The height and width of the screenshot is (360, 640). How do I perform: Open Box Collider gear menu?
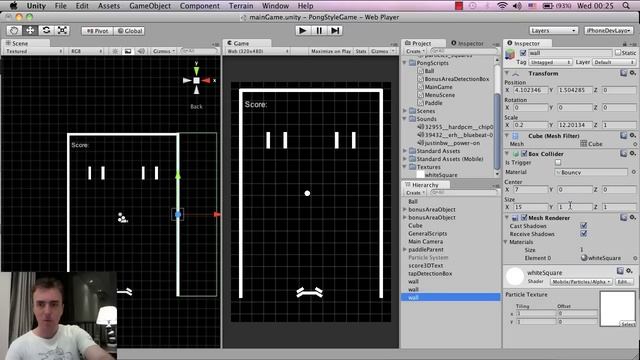[x=632, y=153]
